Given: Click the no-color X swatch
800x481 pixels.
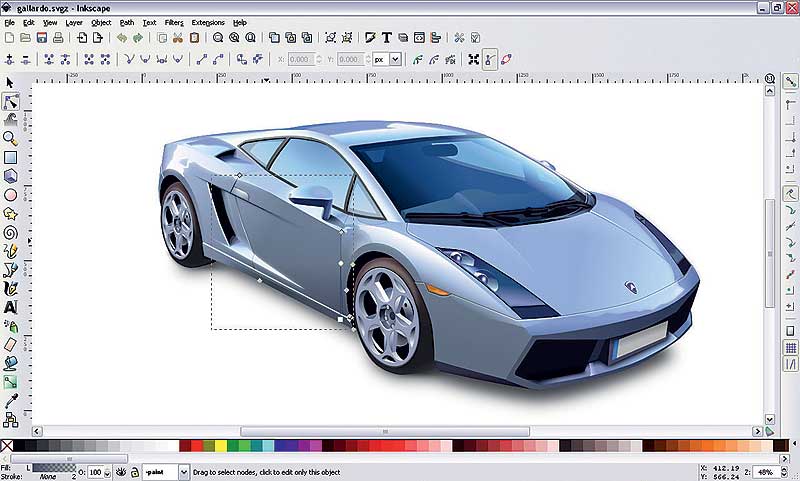Looking at the screenshot, I should pos(7,446).
